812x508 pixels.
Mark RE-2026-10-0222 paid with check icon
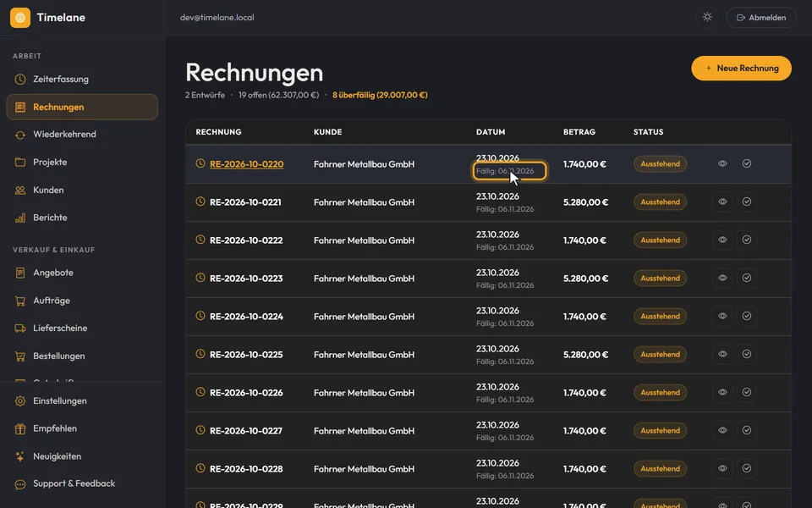[x=747, y=240]
